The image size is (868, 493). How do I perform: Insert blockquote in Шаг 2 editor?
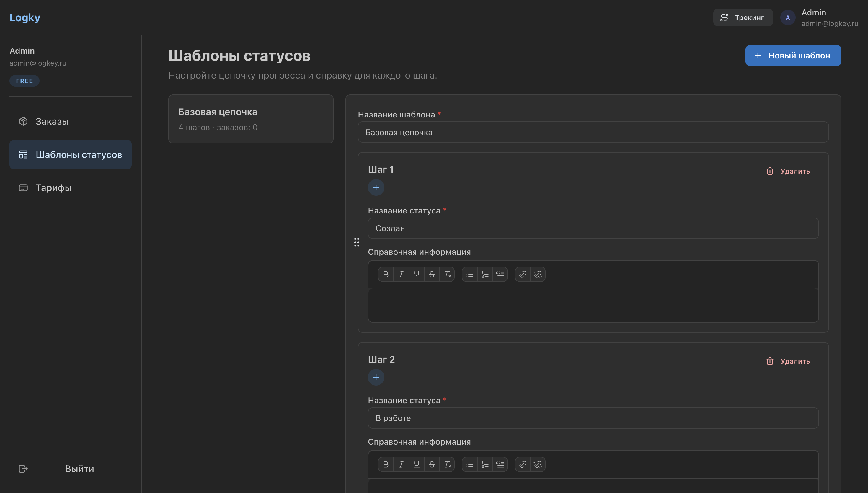(500, 464)
